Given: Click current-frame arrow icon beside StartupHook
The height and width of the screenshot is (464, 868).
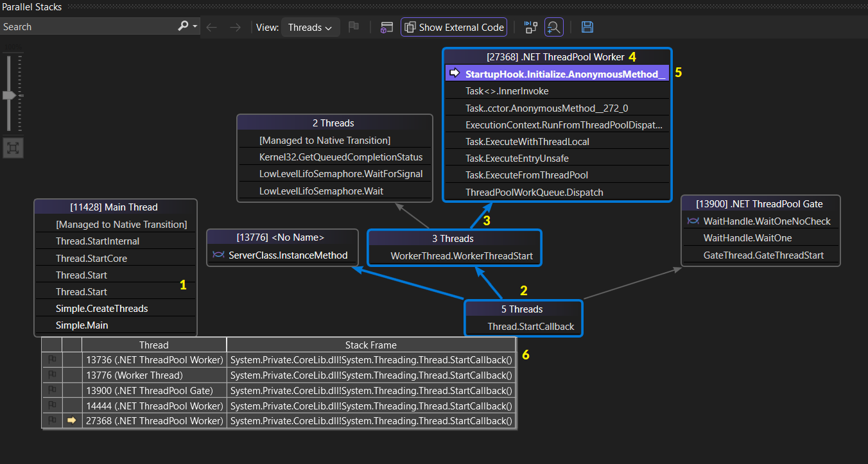Looking at the screenshot, I should coord(455,73).
